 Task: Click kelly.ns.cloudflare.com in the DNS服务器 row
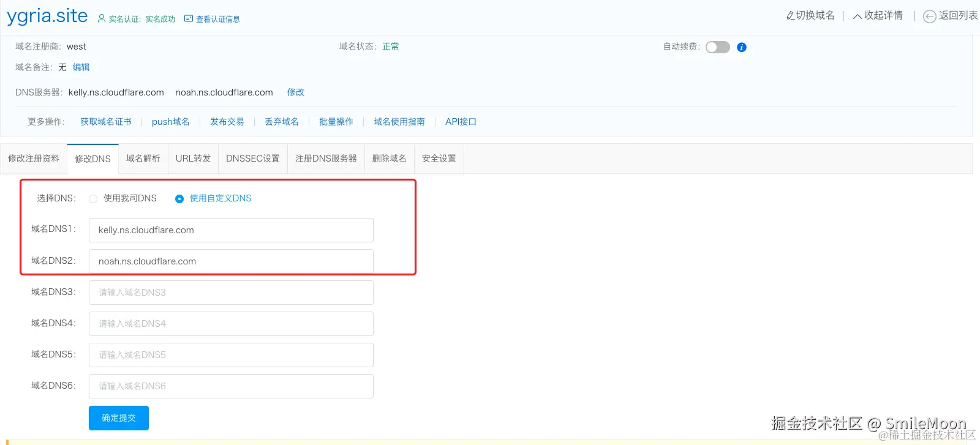coord(116,92)
